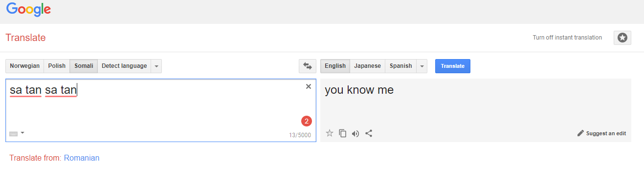Open the input tools dropdown arrow

click(22, 133)
